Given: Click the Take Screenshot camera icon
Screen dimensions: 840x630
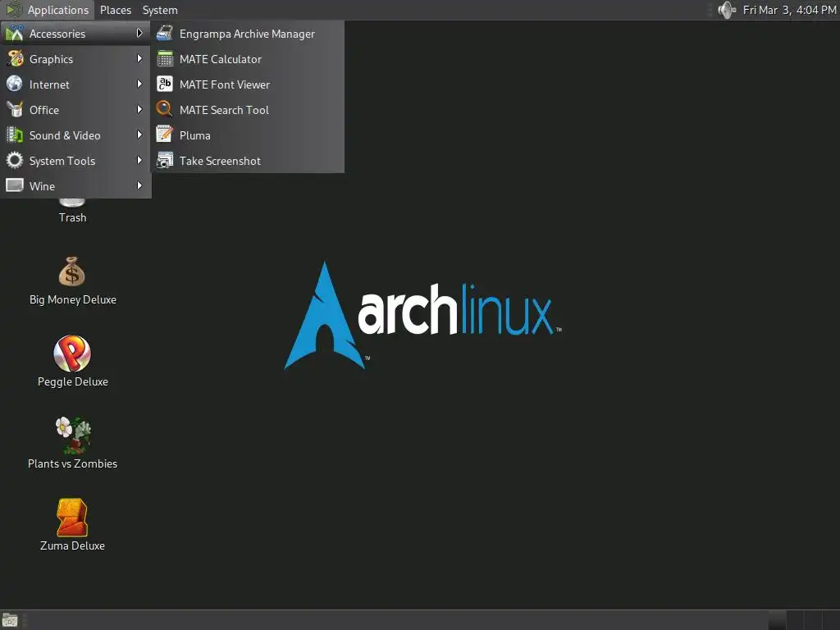Looking at the screenshot, I should click(164, 160).
